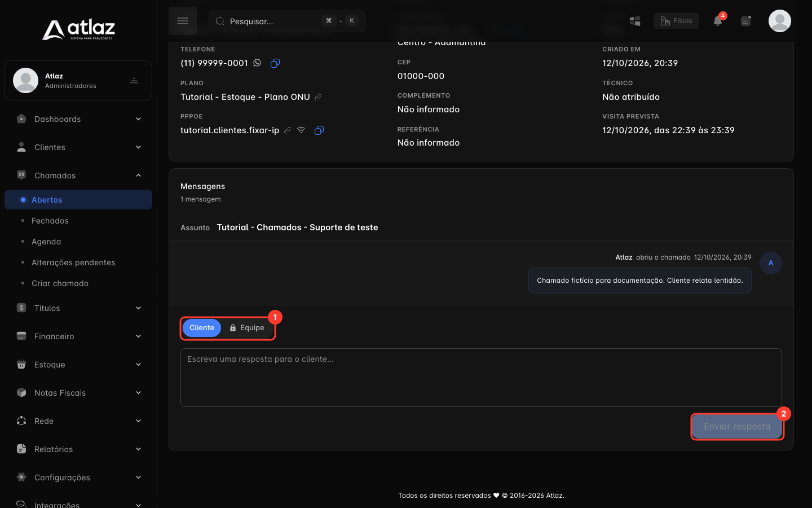Click the reply message text area
This screenshot has width=812, height=508.
point(481,378)
